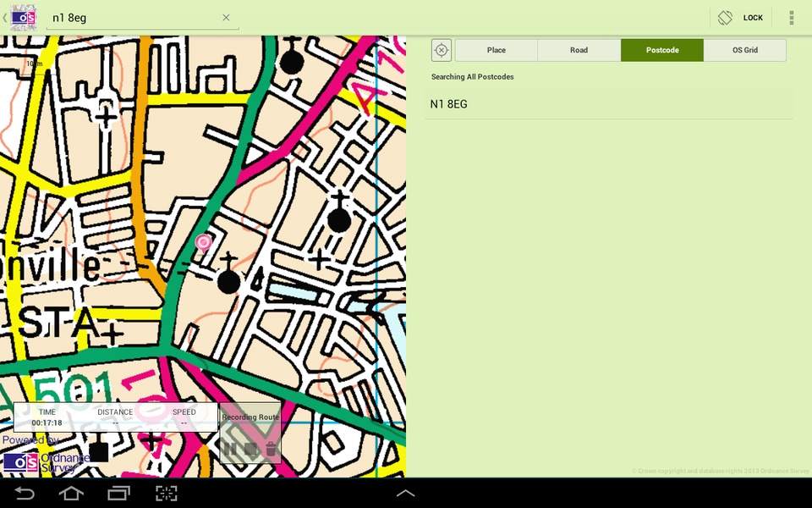Expand the bottom bar up-chevron
Screen dimensions: 812x508
click(405, 493)
